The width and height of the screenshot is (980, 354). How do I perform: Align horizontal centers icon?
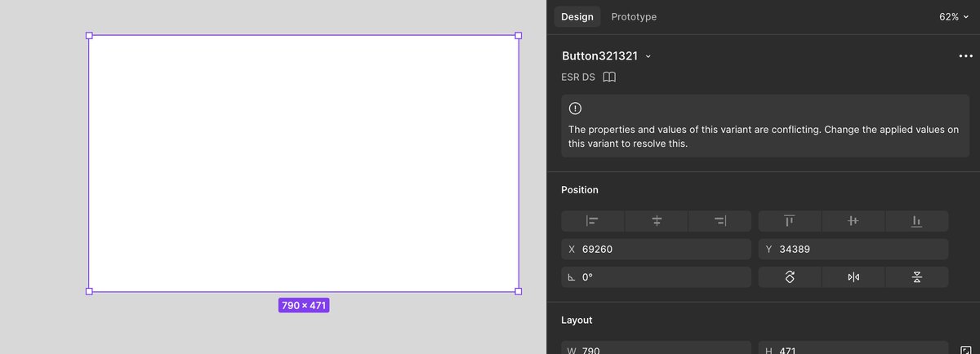[656, 221]
